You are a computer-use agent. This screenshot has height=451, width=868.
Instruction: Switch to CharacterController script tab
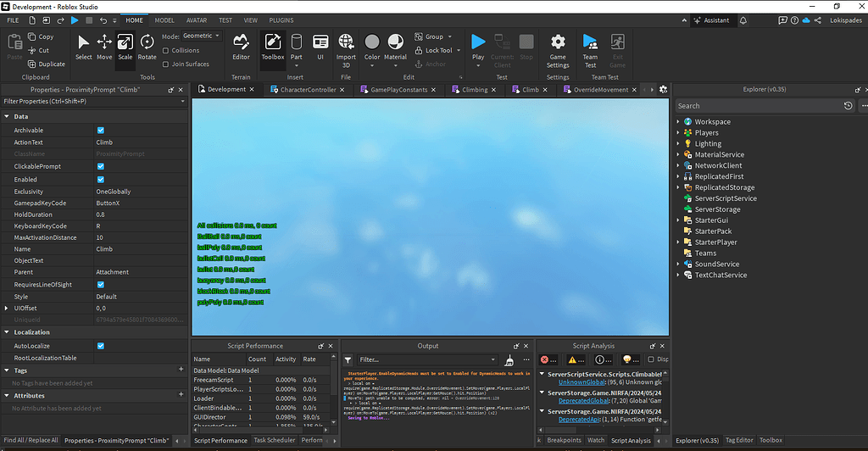308,90
